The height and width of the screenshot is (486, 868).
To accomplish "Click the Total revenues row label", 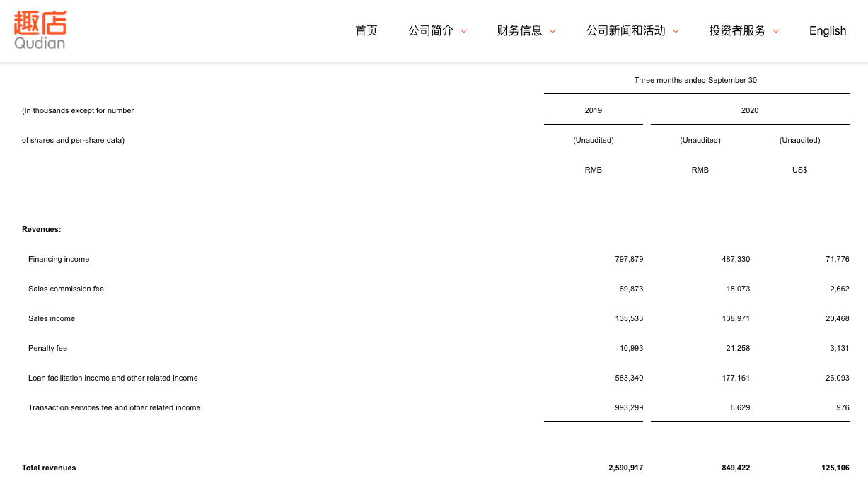I will tap(49, 468).
